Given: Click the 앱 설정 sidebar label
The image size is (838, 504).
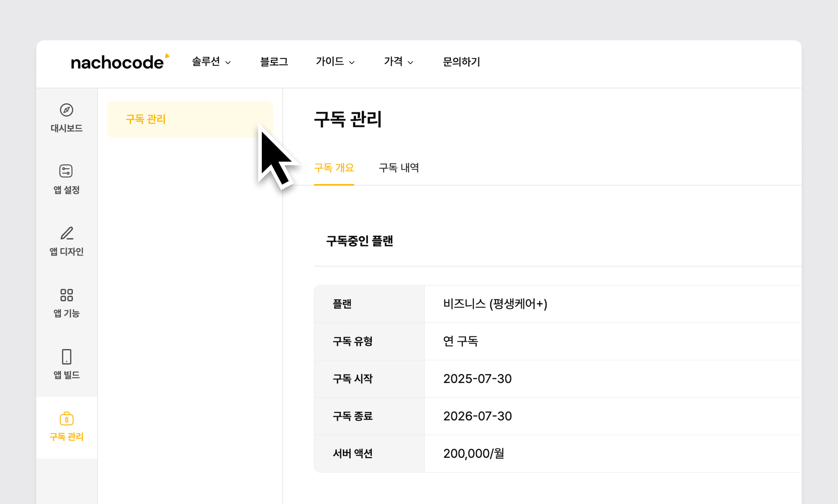Looking at the screenshot, I should [x=67, y=190].
